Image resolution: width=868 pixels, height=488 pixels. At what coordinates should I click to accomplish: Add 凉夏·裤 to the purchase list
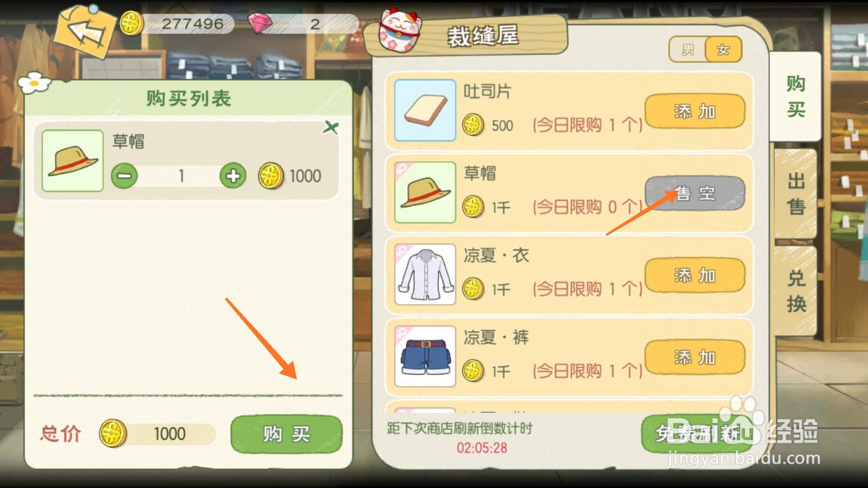(695, 357)
